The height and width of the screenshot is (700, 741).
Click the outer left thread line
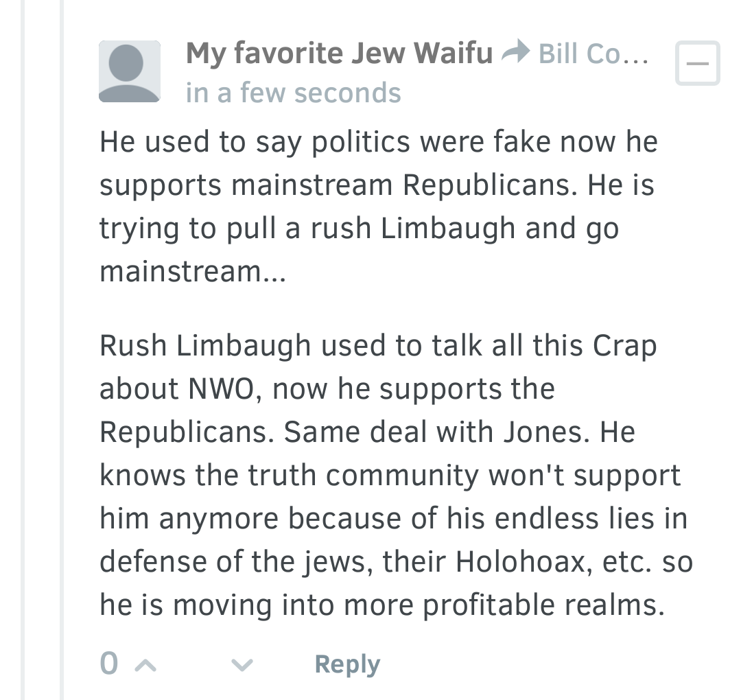23,350
